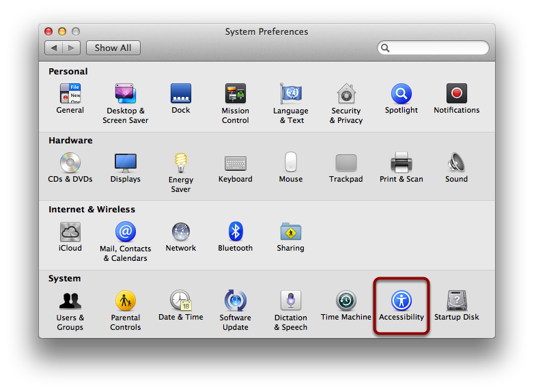Screen dimensions: 534x392
Task: Open the Network preferences icon
Action: coord(181,232)
